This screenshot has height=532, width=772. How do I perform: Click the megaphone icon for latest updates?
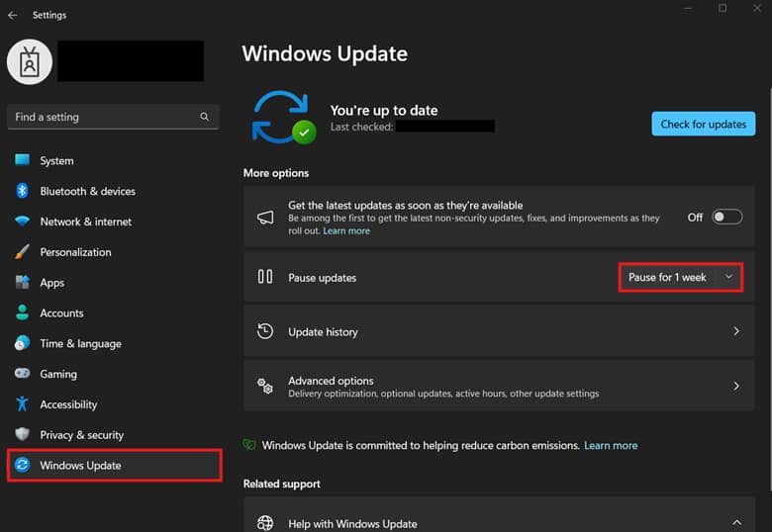click(x=265, y=218)
